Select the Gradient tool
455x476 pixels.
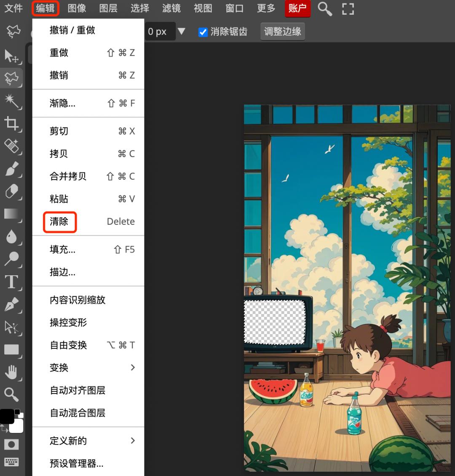pos(11,214)
